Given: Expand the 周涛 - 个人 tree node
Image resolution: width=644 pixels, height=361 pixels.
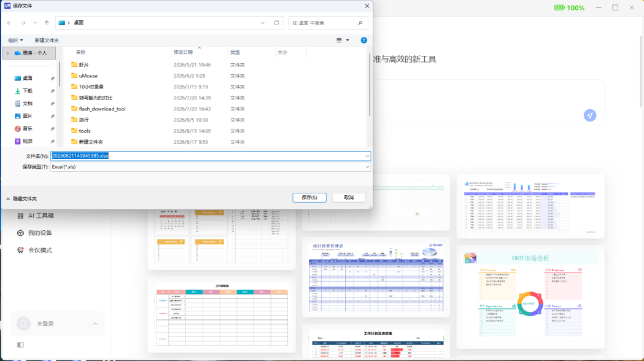Looking at the screenshot, I should tap(7, 53).
